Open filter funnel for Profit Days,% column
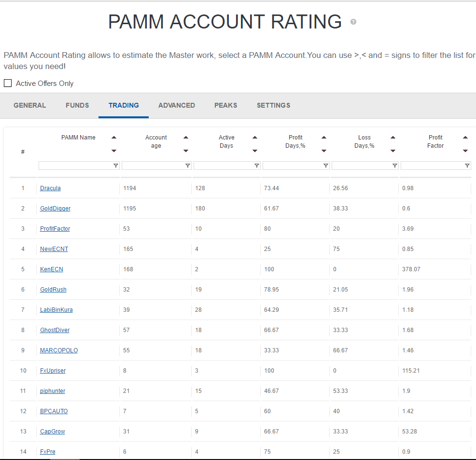This screenshot has height=460, width=476. (x=326, y=166)
